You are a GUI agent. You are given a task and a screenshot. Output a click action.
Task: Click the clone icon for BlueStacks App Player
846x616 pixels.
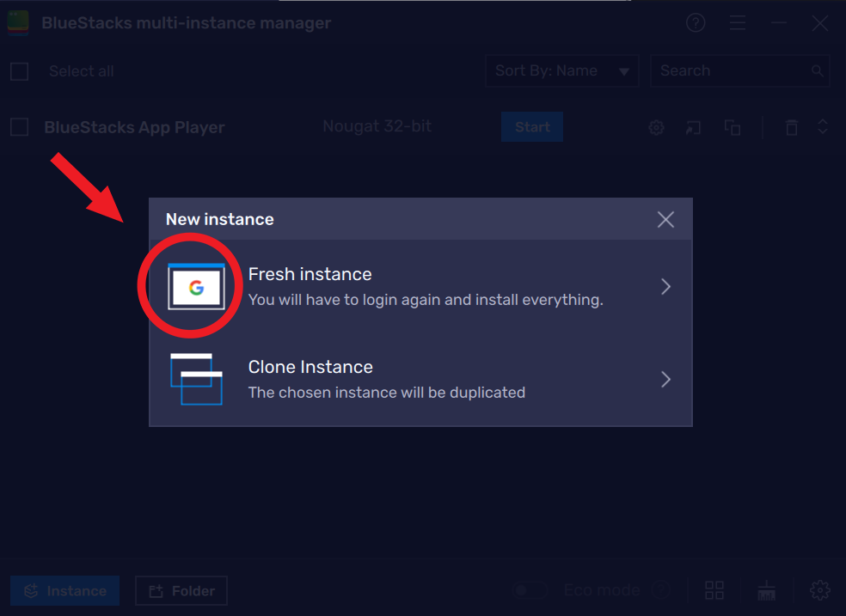(x=733, y=128)
